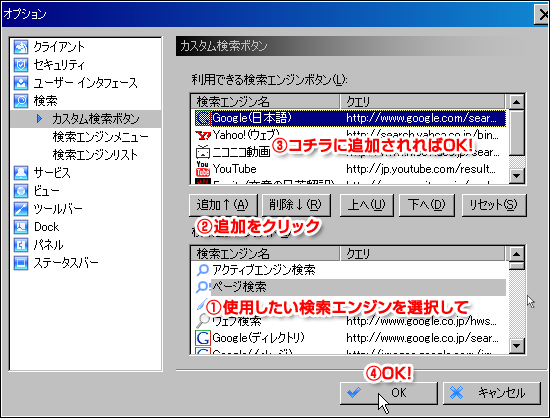Click the Yahoo! red Y icon
Image resolution: width=550 pixels, height=418 pixels.
(x=202, y=135)
